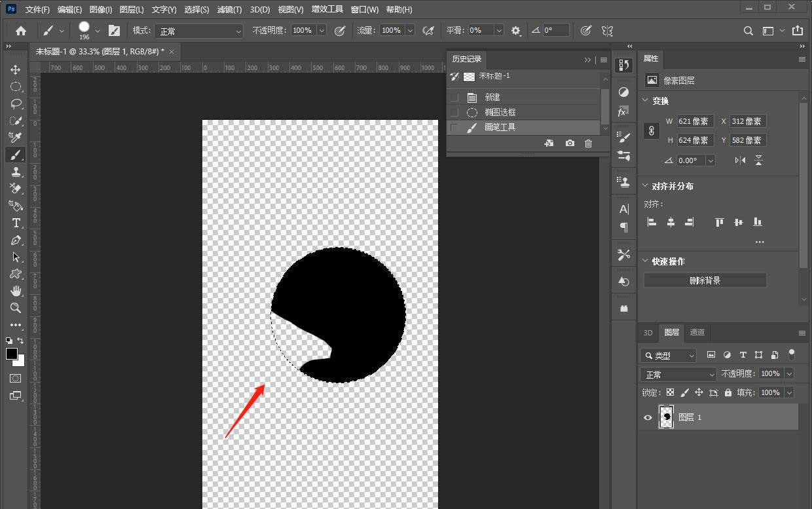Select the Zoom tool
The width and height of the screenshot is (812, 509).
coord(16,308)
